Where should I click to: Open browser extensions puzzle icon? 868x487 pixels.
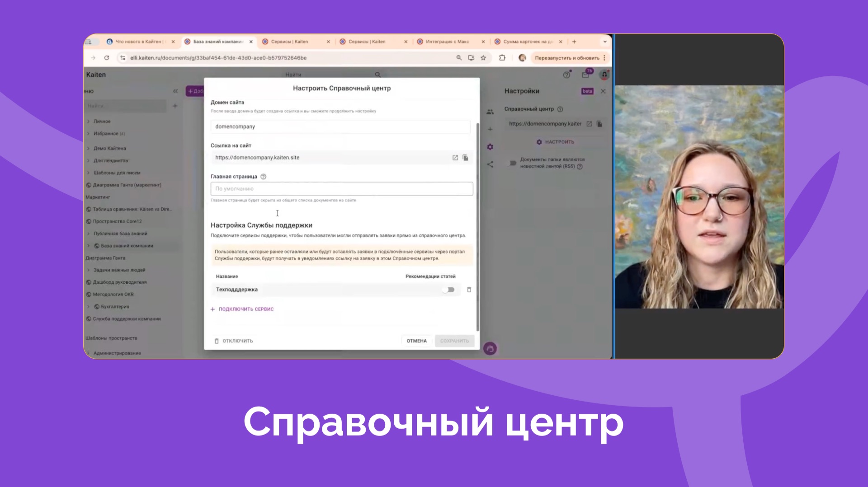pyautogui.click(x=502, y=58)
